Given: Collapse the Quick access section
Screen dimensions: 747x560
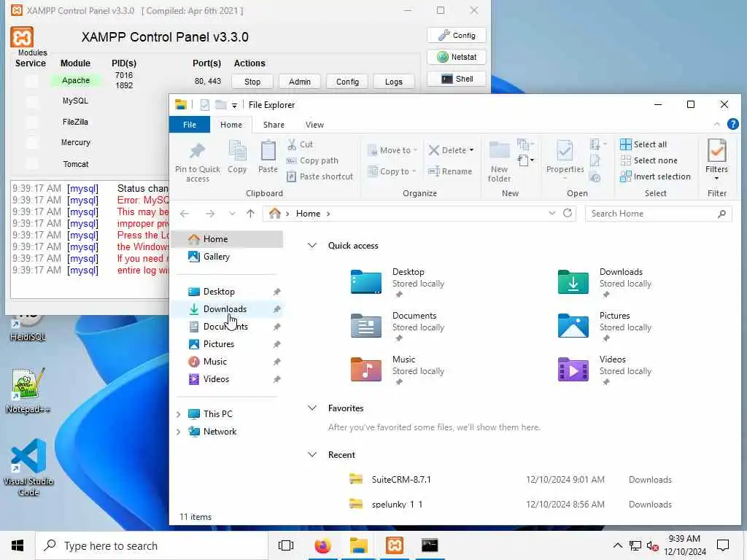Looking at the screenshot, I should (x=312, y=246).
